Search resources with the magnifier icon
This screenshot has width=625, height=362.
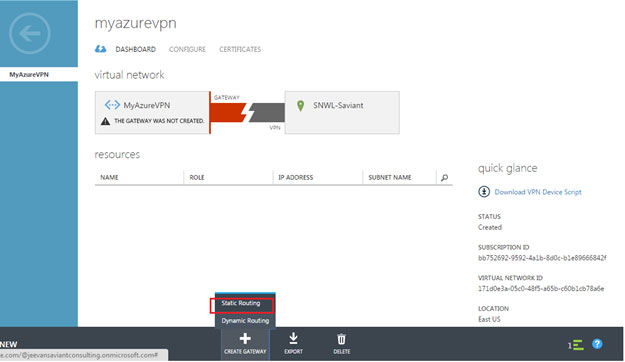click(444, 178)
